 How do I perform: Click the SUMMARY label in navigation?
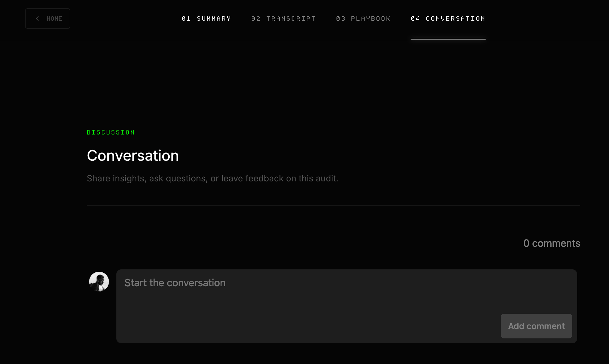click(214, 19)
